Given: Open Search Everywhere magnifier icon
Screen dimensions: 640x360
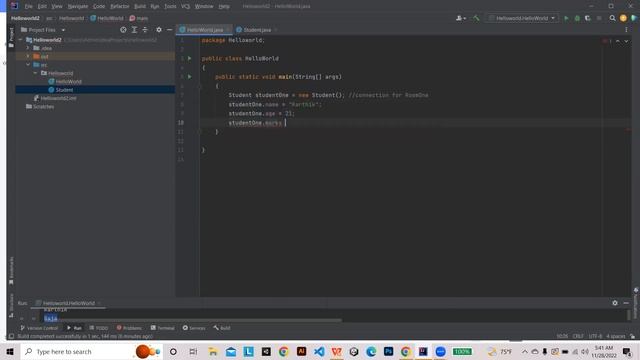Looking at the screenshot, I should tap(612, 18).
